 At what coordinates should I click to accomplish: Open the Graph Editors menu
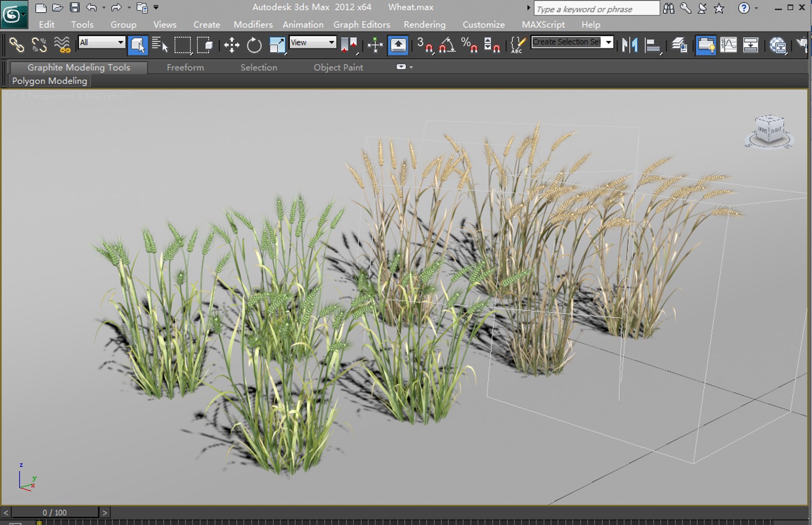(362, 24)
